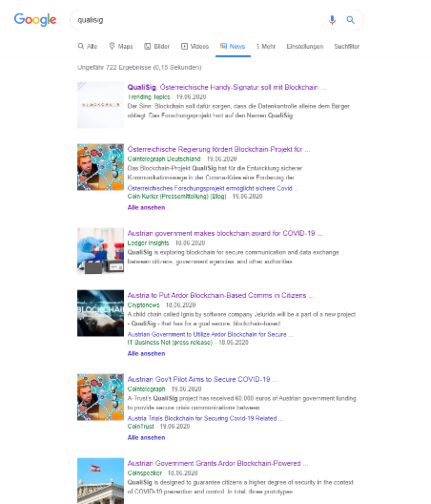The width and height of the screenshot is (431, 504).
Task: Click the Suchfilter button
Action: [346, 46]
